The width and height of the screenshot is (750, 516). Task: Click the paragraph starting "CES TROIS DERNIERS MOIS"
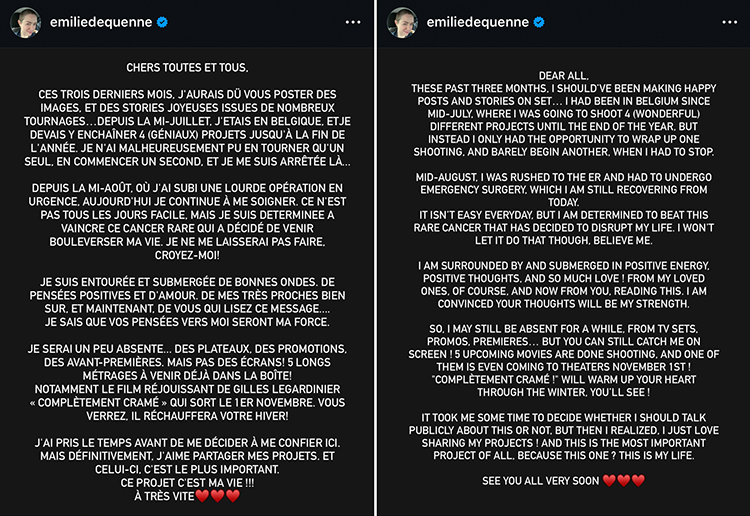(x=187, y=128)
